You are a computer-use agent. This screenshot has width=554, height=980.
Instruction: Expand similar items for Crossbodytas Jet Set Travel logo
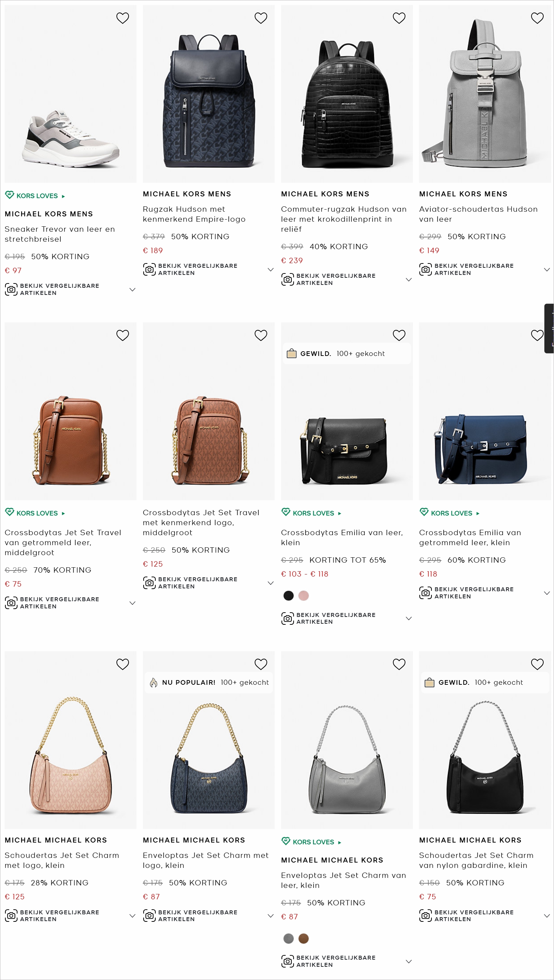(270, 583)
